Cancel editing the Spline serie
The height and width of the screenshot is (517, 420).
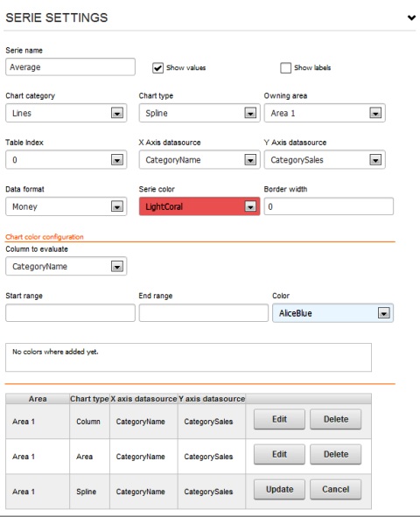pos(336,489)
